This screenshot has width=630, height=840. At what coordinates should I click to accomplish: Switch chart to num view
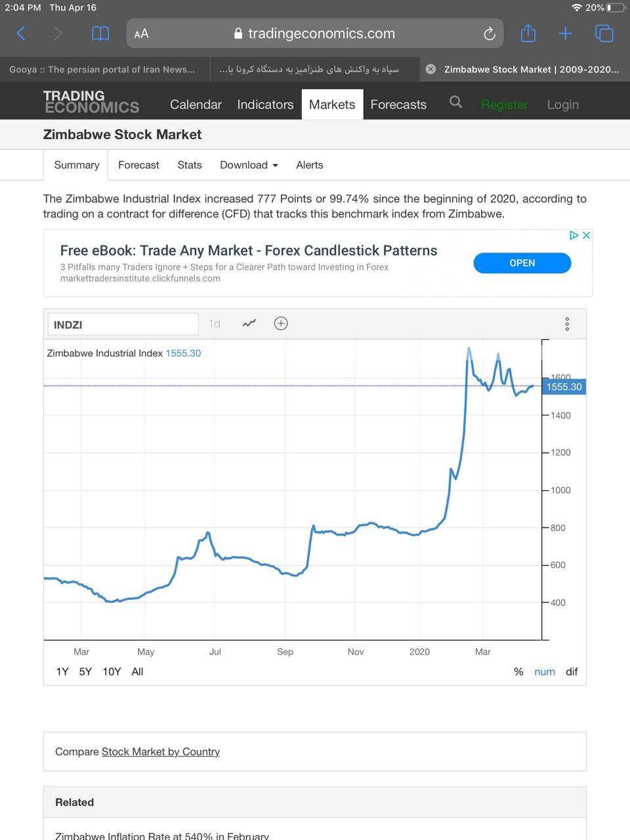(545, 671)
